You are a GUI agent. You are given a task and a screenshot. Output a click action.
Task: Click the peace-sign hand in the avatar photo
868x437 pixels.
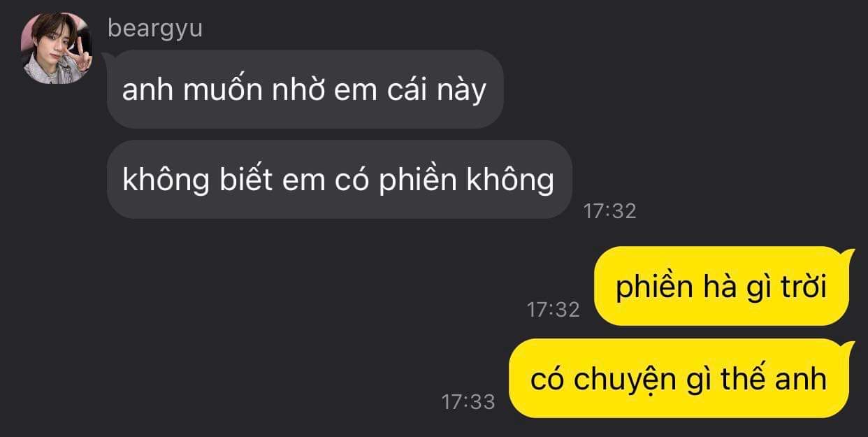(x=82, y=55)
